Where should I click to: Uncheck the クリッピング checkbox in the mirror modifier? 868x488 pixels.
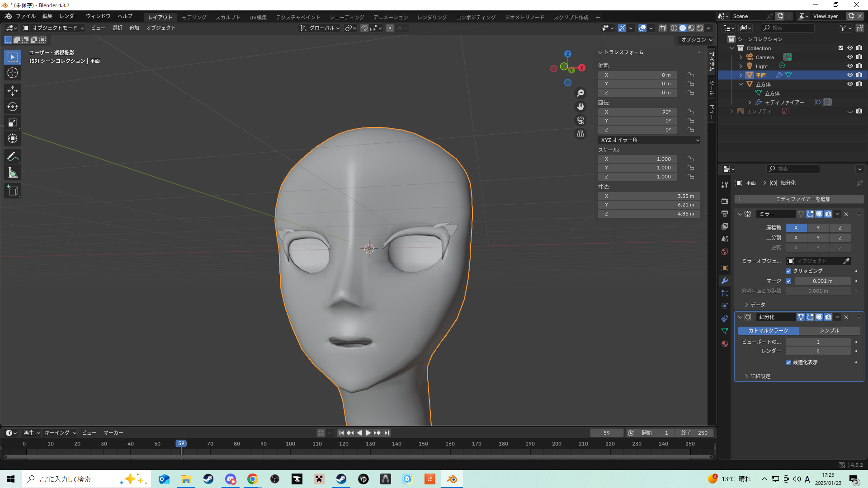[x=788, y=271]
